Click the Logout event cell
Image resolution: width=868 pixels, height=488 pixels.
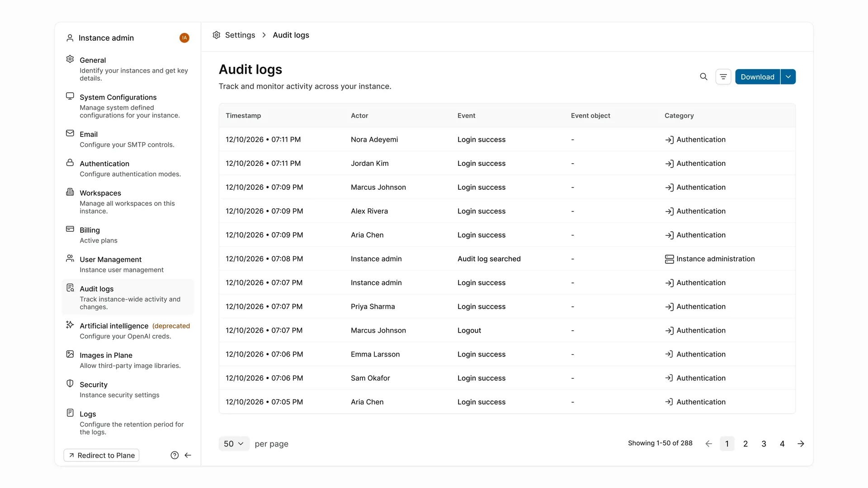coord(469,330)
